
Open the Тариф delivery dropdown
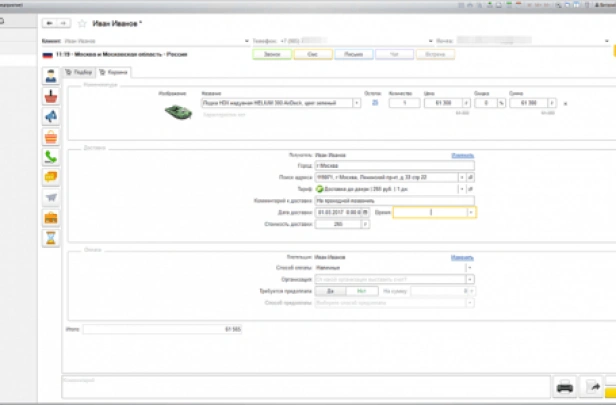point(462,189)
